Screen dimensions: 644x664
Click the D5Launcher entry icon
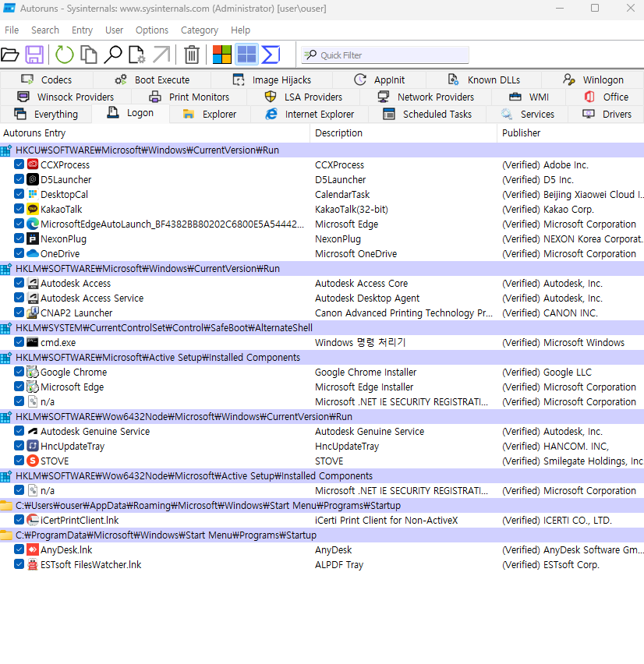(33, 179)
